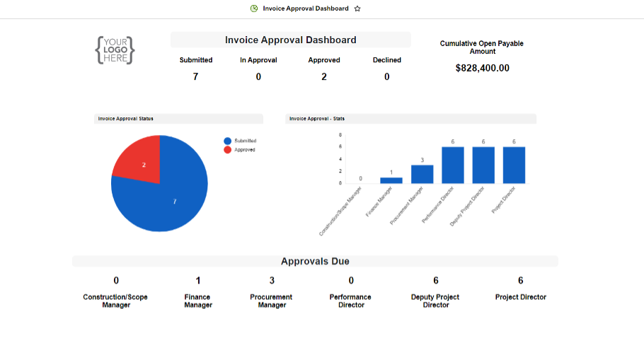Open the Approved count metric widget

click(x=324, y=76)
